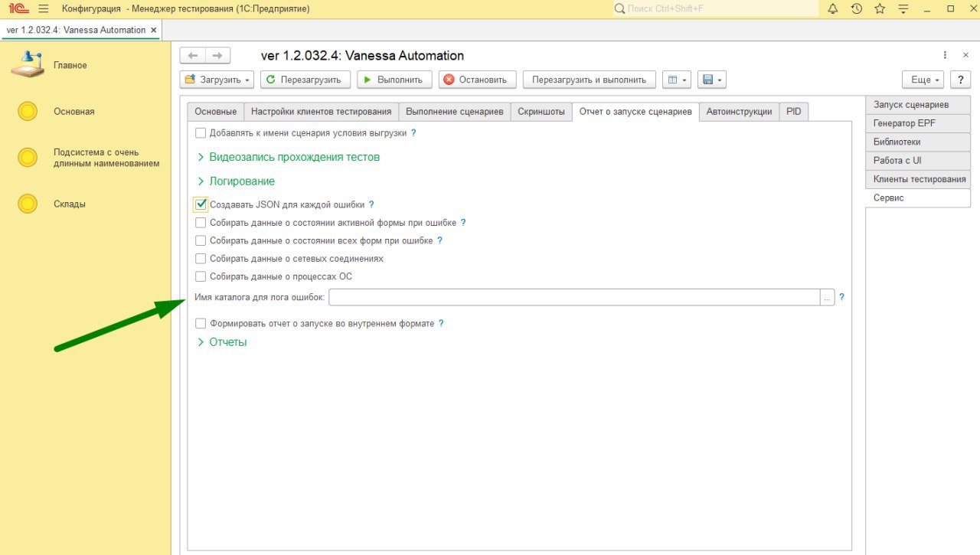Go back with the left arrow
Viewport: 980px width, 555px height.
(x=192, y=56)
